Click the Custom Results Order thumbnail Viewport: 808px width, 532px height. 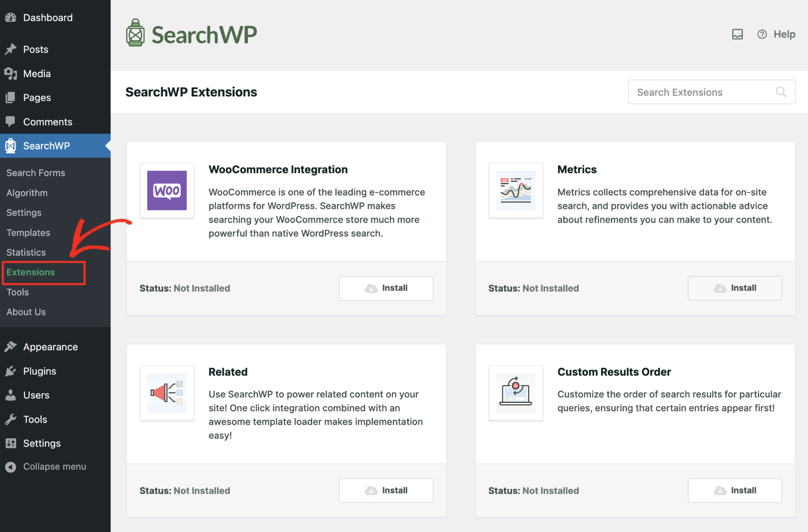tap(516, 392)
